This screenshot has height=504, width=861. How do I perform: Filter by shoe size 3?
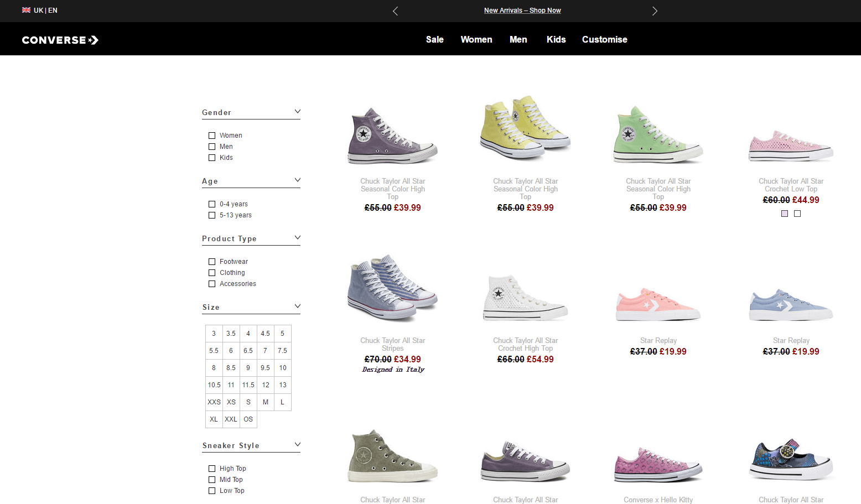pos(214,334)
